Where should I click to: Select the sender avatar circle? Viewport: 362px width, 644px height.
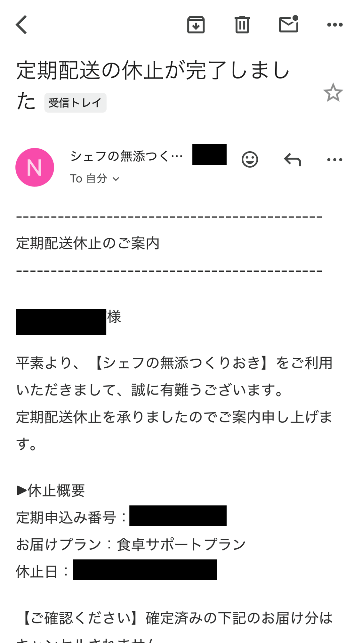coord(35,167)
